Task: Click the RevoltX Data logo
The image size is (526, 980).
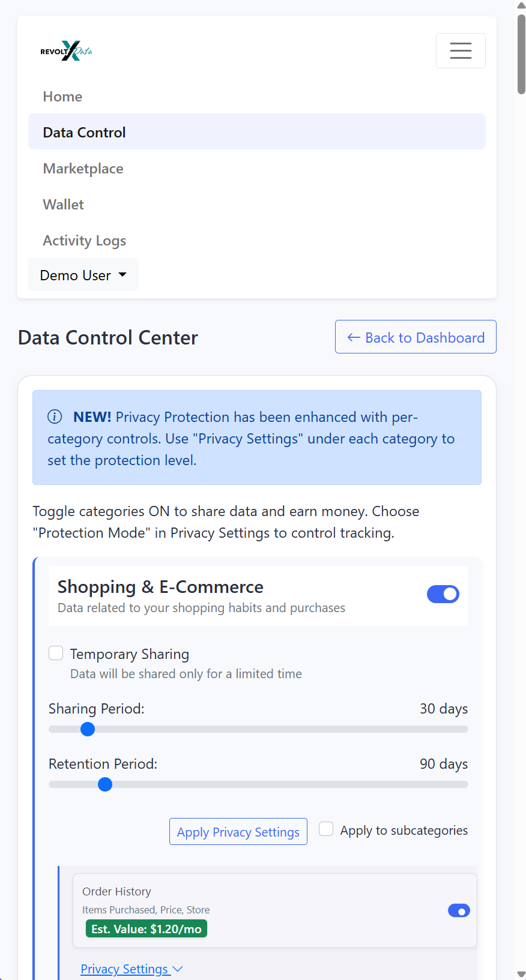Action: pyautogui.click(x=66, y=51)
